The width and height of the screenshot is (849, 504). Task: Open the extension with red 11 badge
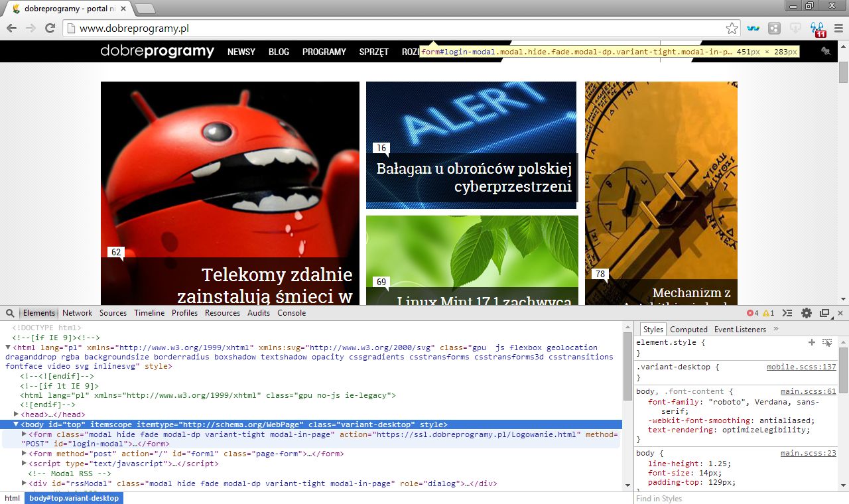click(818, 29)
